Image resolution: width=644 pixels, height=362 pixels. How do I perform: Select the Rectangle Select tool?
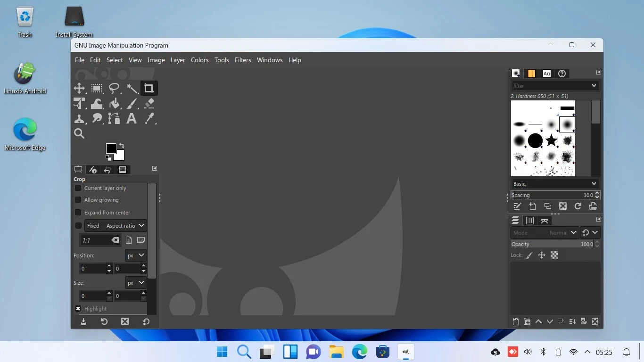click(x=97, y=88)
